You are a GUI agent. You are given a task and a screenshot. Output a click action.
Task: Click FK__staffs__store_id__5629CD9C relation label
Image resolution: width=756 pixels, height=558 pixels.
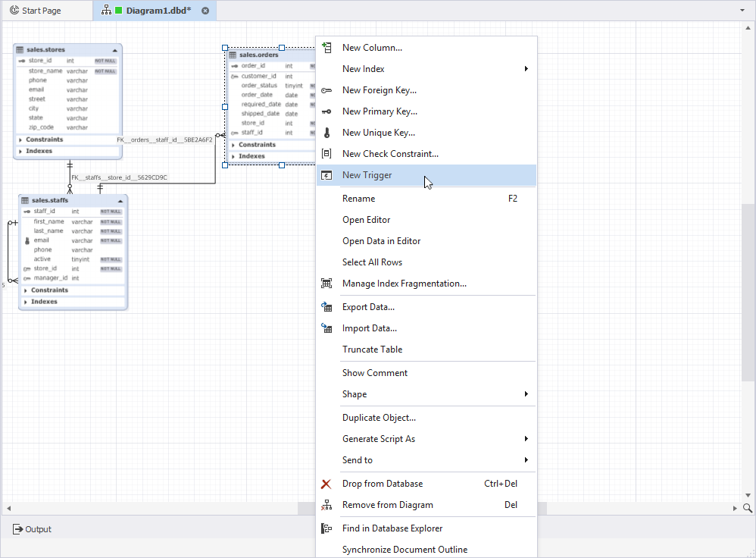(x=120, y=177)
